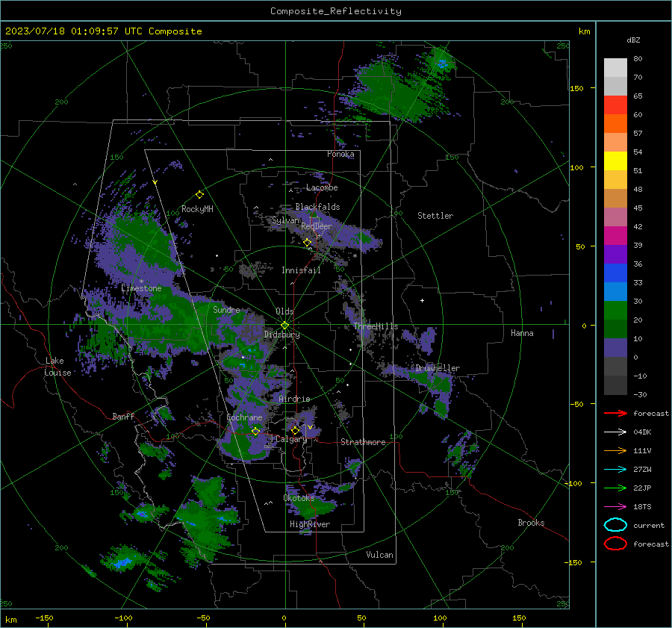Click the Lacombe city label
This screenshot has height=628, width=672.
(x=322, y=187)
